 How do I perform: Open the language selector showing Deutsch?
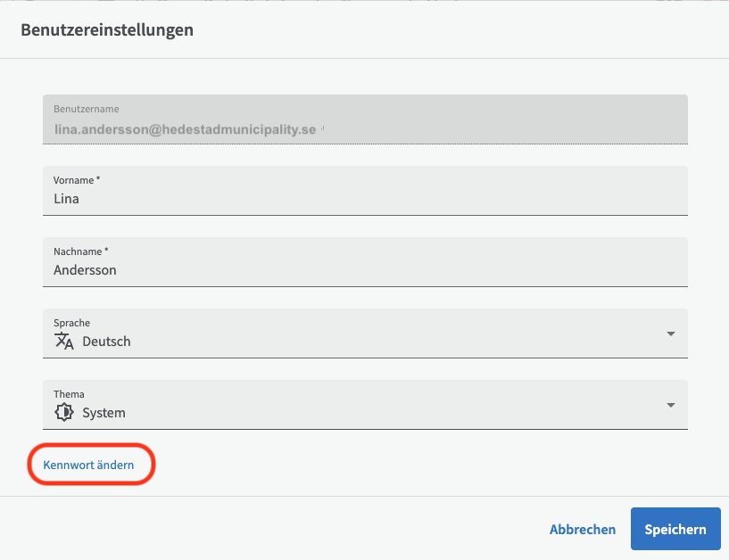pos(357,341)
